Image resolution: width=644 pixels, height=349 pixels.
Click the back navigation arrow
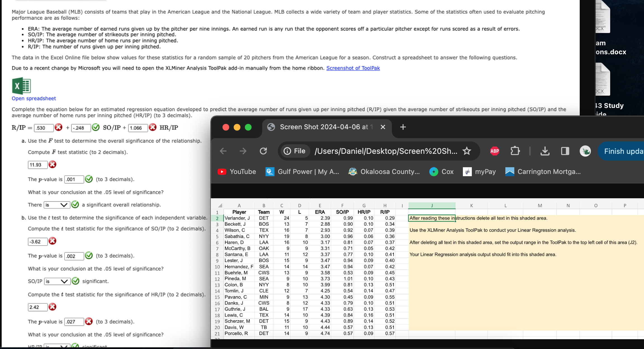tap(223, 151)
